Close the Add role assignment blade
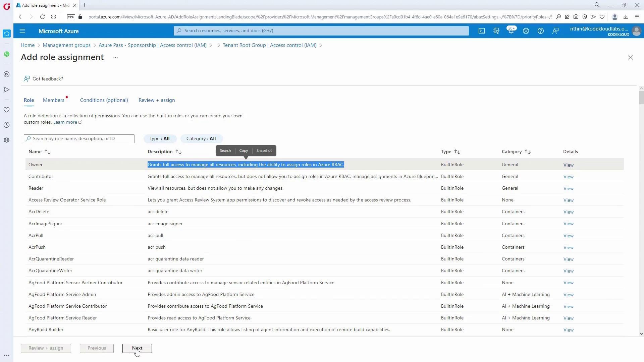This screenshot has height=362, width=644. pos(630,58)
